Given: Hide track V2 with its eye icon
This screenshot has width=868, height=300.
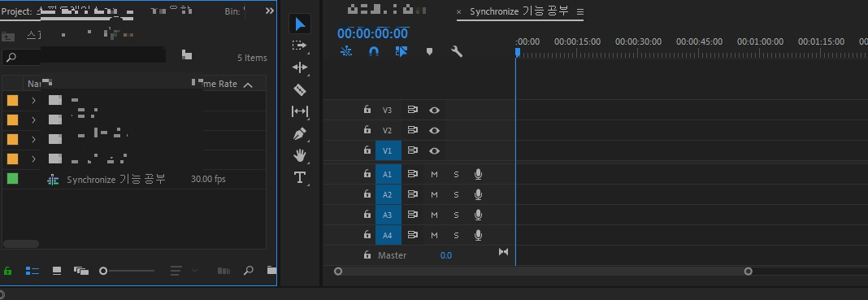Looking at the screenshot, I should coord(435,131).
